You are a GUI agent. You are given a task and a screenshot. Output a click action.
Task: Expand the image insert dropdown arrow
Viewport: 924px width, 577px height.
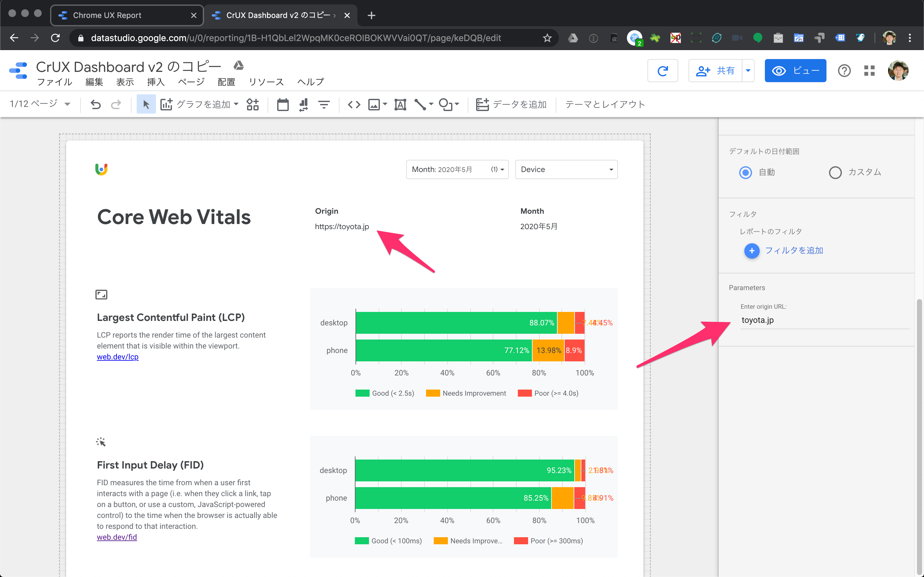385,104
